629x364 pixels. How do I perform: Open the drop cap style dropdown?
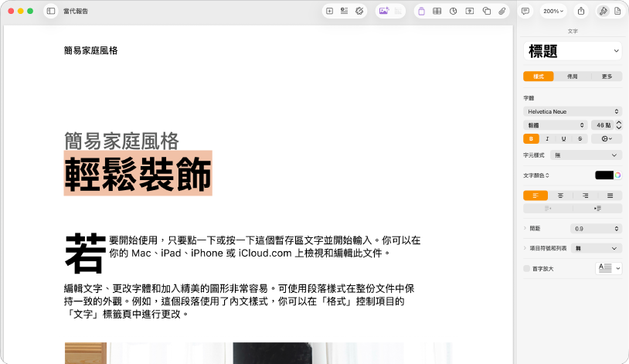click(609, 268)
